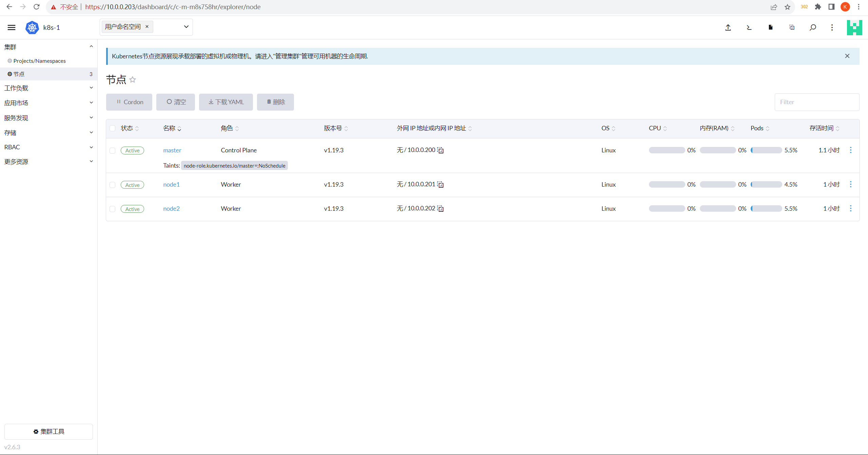This screenshot has width=868, height=455.
Task: Open the green user avatar menu
Action: click(x=854, y=27)
